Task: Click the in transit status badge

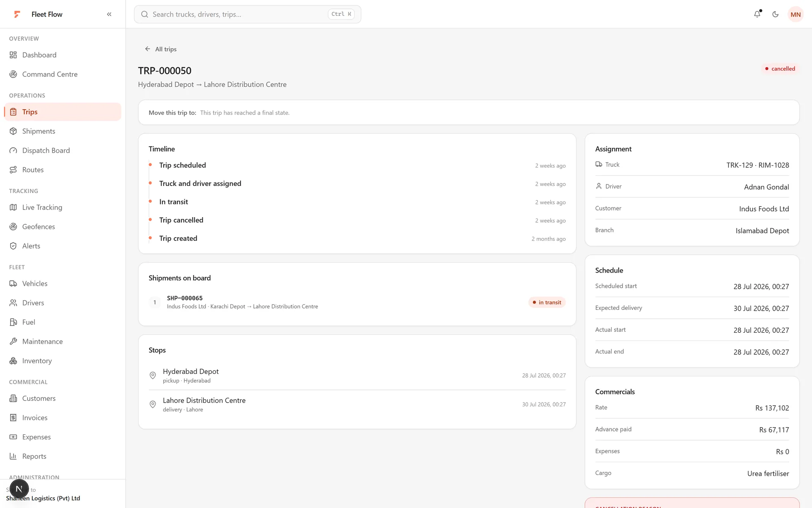Action: coord(547,303)
